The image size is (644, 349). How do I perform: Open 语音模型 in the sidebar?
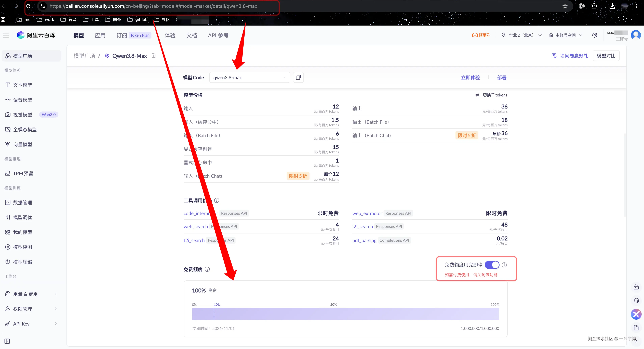(x=31, y=100)
